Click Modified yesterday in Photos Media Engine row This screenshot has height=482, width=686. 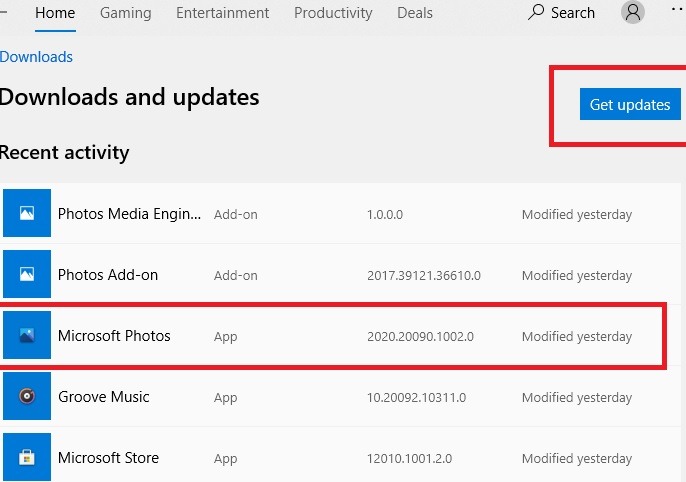point(577,214)
